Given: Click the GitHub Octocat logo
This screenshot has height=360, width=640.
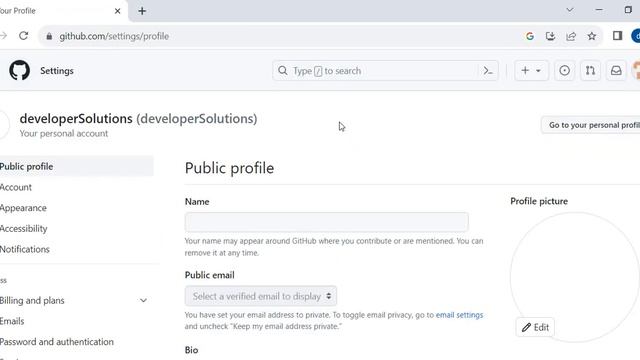Looking at the screenshot, I should point(20,70).
